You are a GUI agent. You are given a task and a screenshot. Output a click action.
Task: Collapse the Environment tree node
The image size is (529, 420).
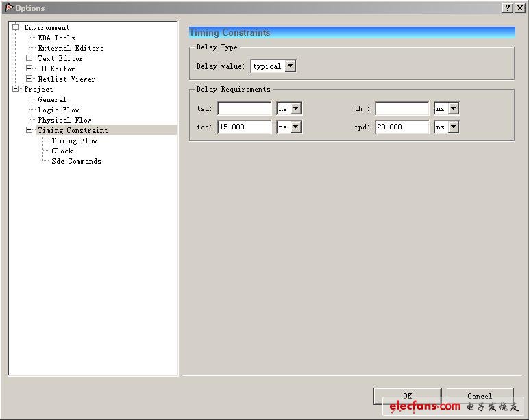pyautogui.click(x=16, y=27)
